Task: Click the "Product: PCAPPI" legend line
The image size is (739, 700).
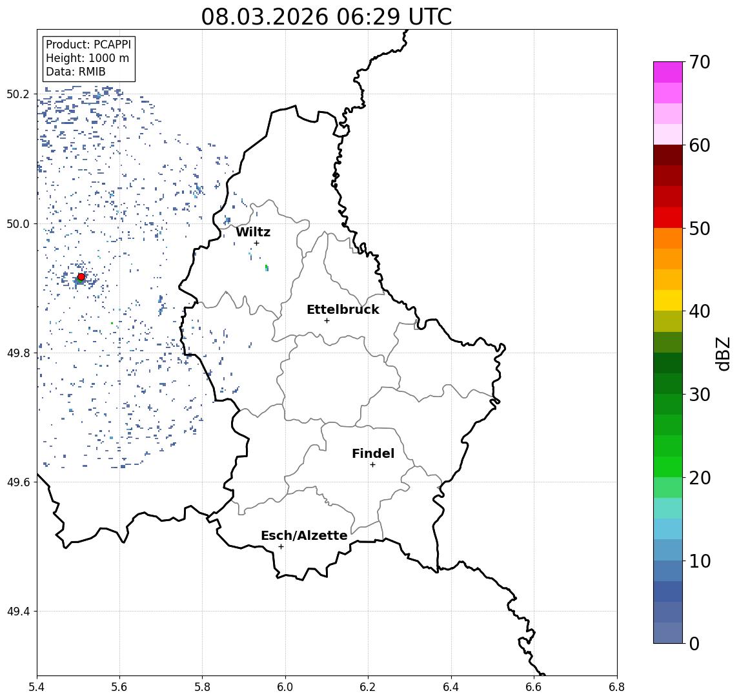Action: click(x=88, y=45)
